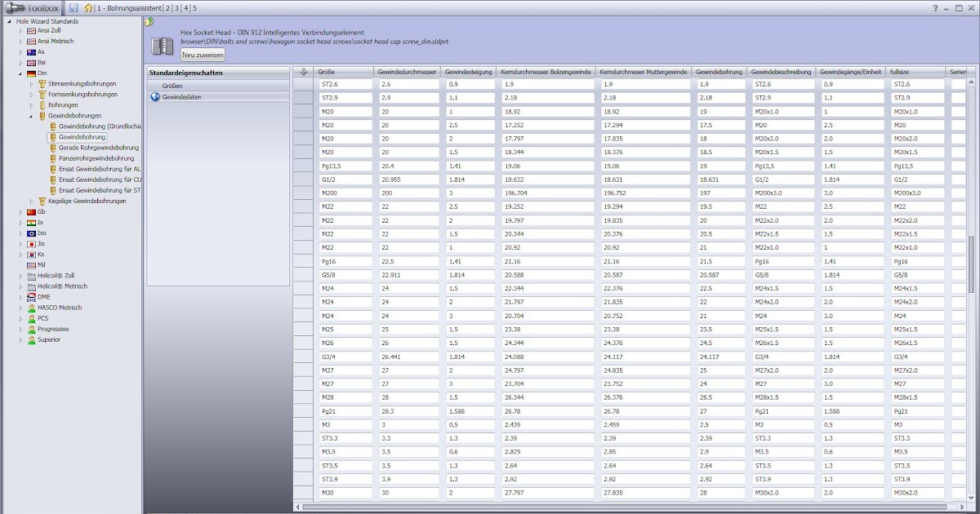Click the British flag icon for Bsi
Image resolution: width=980 pixels, height=514 pixels.
31,63
